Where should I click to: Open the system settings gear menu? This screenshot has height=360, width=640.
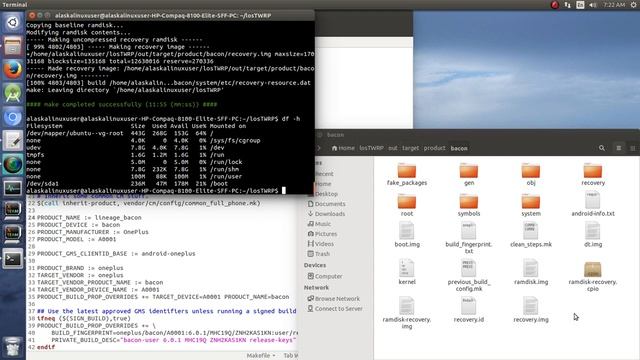(x=633, y=5)
